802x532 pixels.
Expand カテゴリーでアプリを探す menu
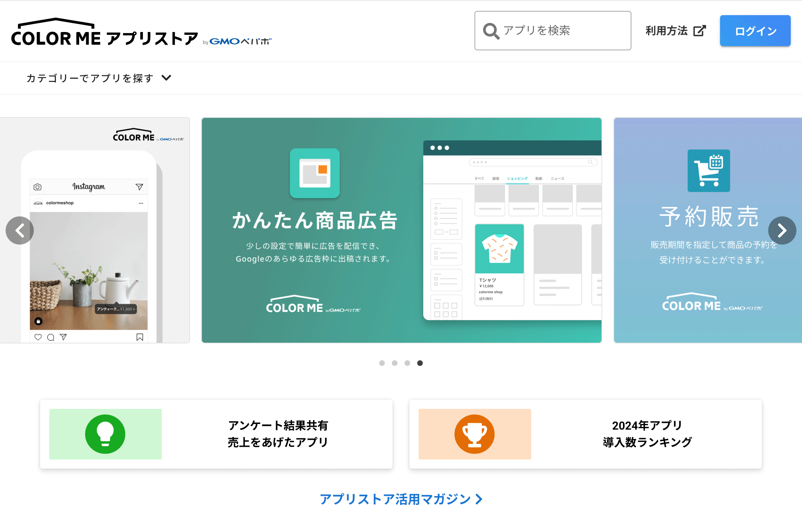99,78
